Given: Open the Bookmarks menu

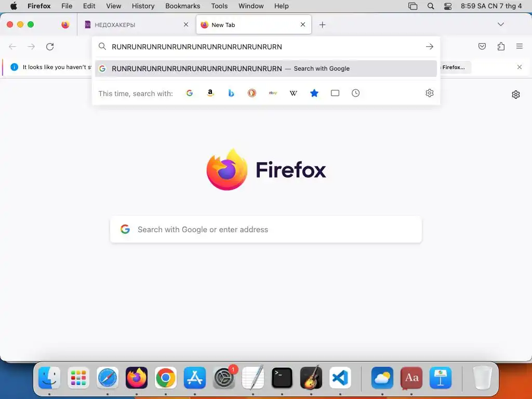Looking at the screenshot, I should click(182, 6).
